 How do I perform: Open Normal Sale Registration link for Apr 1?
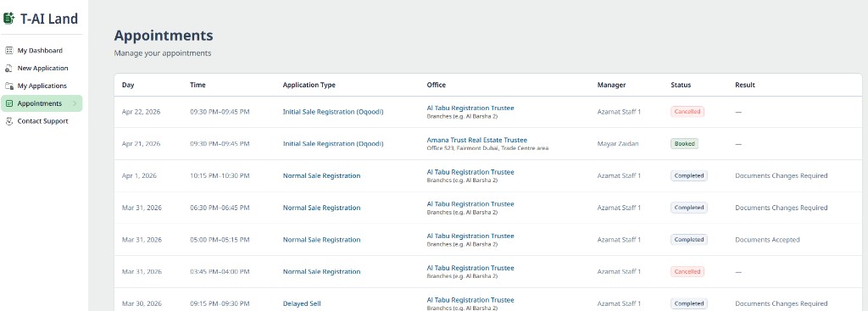click(321, 176)
